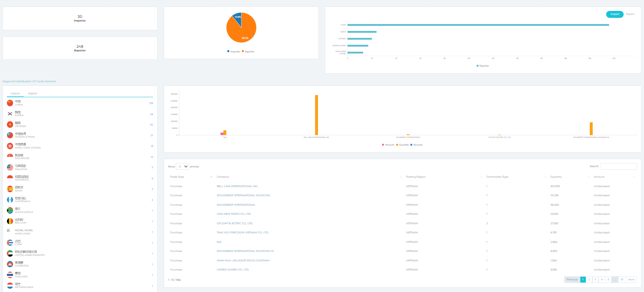The width and height of the screenshot is (644, 292).
Task: Toggle the Quantity series legend
Action: click(x=402, y=145)
